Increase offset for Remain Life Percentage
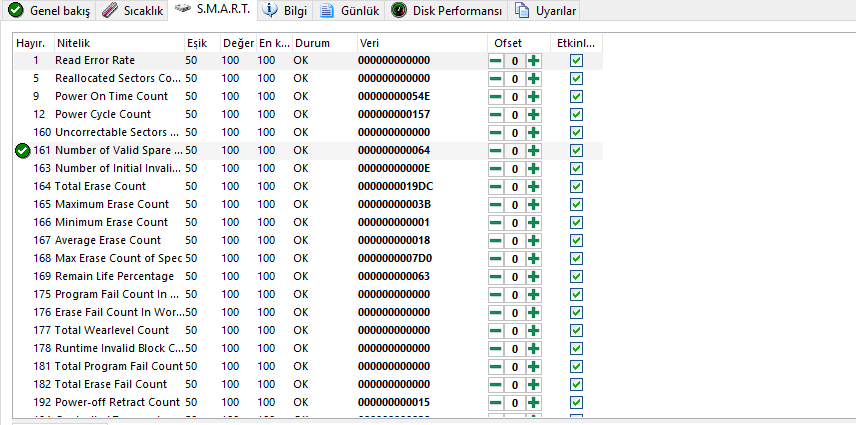Image resolution: width=856 pixels, height=425 pixels. click(x=534, y=277)
